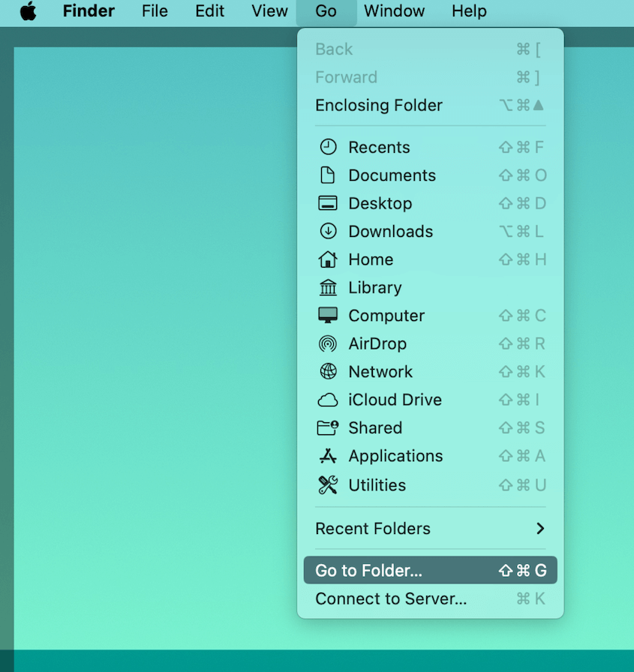Viewport: 634px width, 672px height.
Task: Select the Home house icon
Action: pyautogui.click(x=328, y=259)
